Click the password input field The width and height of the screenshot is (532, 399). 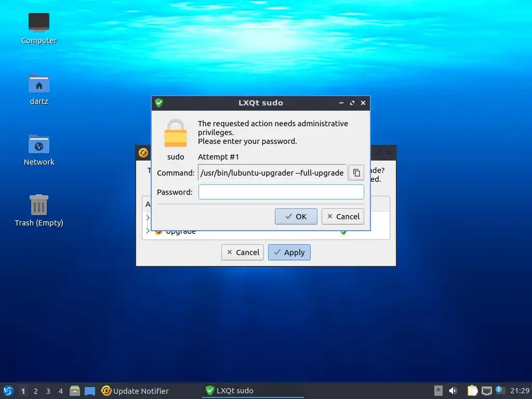(281, 192)
